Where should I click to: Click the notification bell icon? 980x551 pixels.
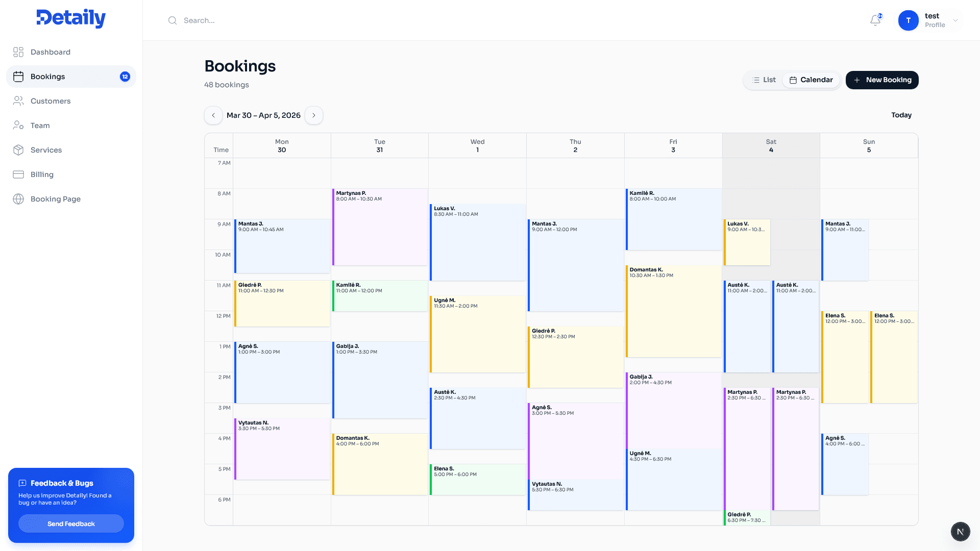(x=875, y=20)
